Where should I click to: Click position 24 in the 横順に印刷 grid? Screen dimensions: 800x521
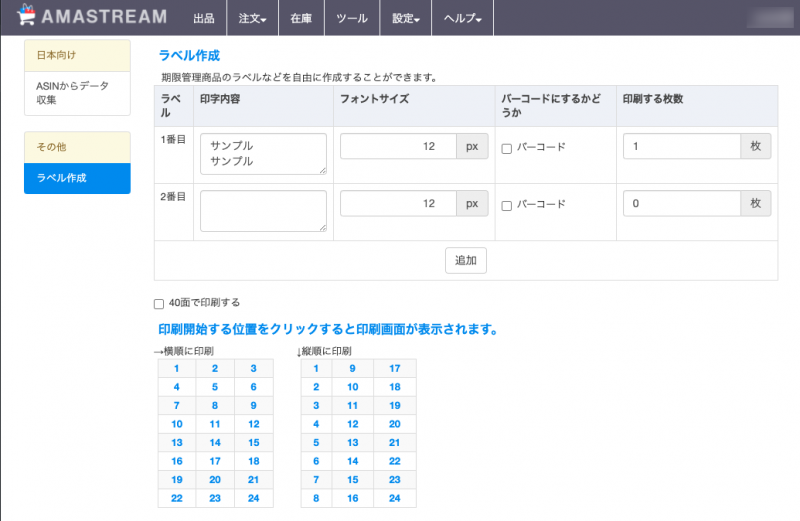click(254, 498)
